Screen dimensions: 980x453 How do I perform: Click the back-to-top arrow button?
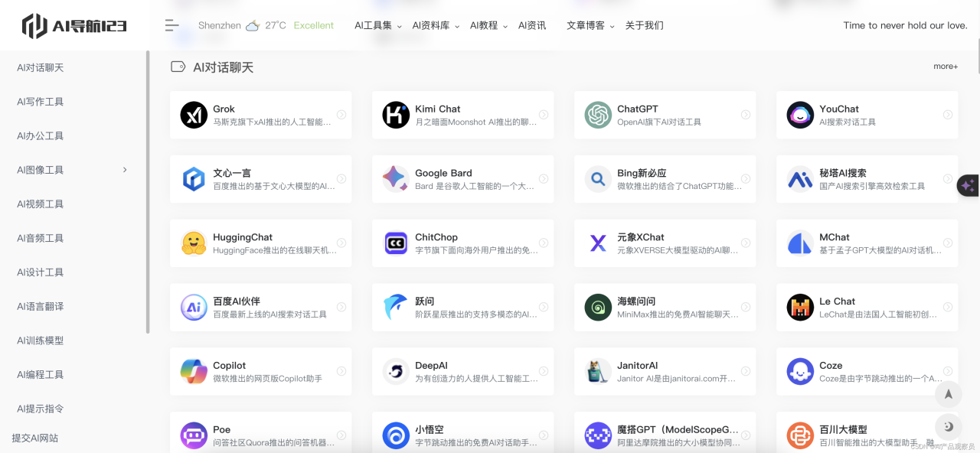(x=948, y=394)
